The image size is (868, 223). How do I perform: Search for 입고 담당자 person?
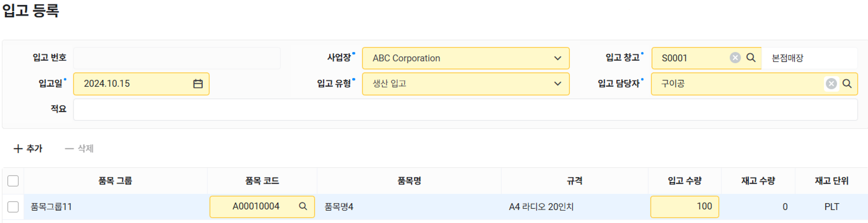[x=847, y=84]
